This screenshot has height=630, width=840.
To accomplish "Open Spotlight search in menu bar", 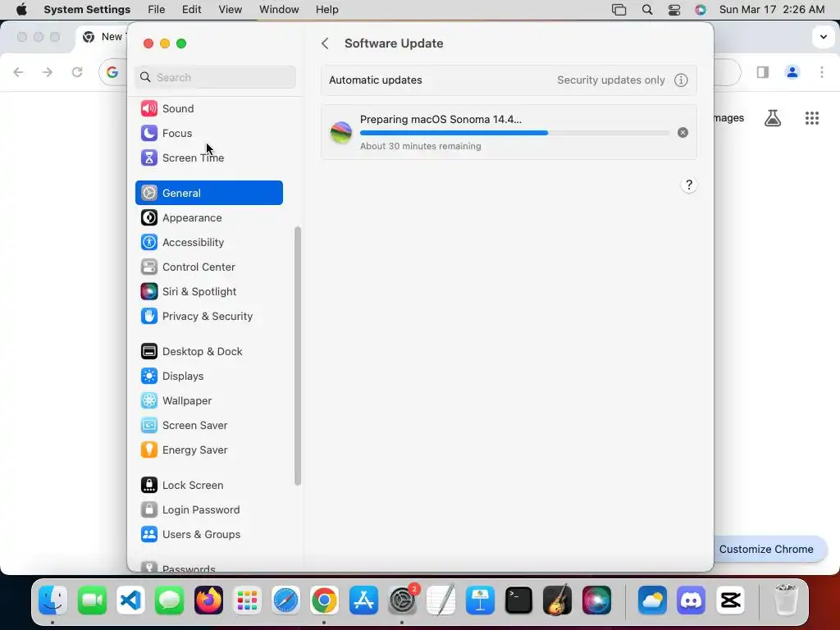I will [x=647, y=10].
